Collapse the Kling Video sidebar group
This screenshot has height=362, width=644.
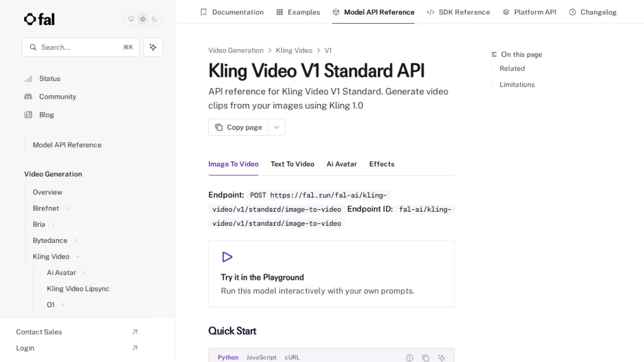tap(56, 256)
